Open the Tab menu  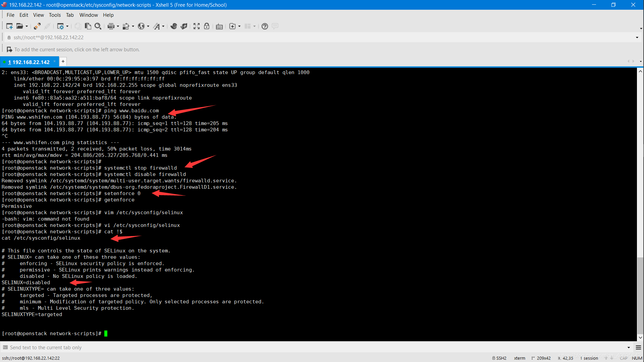pos(70,15)
